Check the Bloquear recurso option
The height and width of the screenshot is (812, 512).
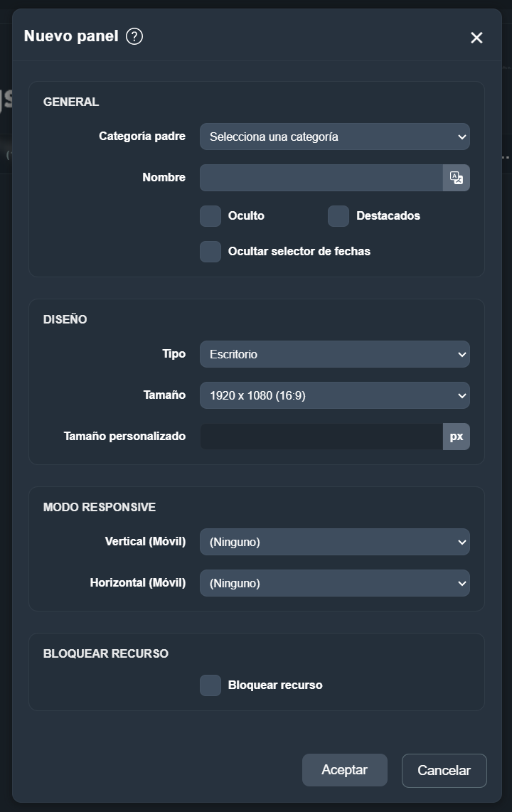(x=210, y=685)
